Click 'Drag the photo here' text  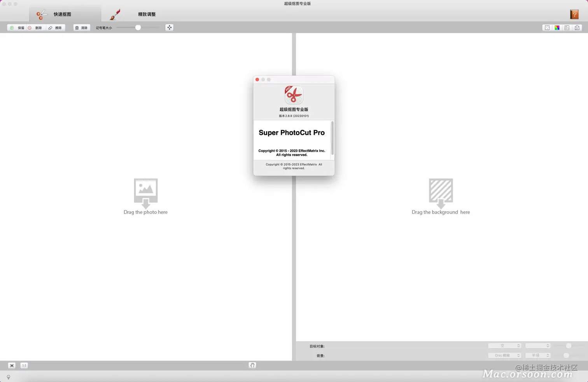point(145,212)
